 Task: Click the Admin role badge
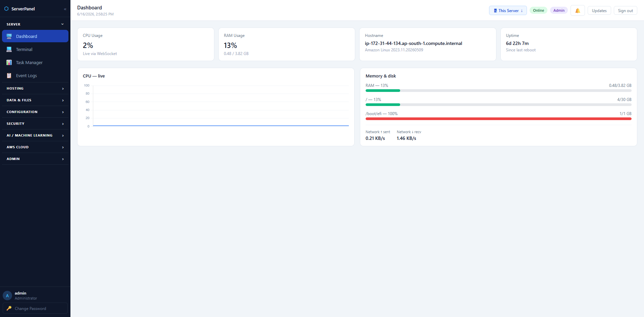[559, 10]
